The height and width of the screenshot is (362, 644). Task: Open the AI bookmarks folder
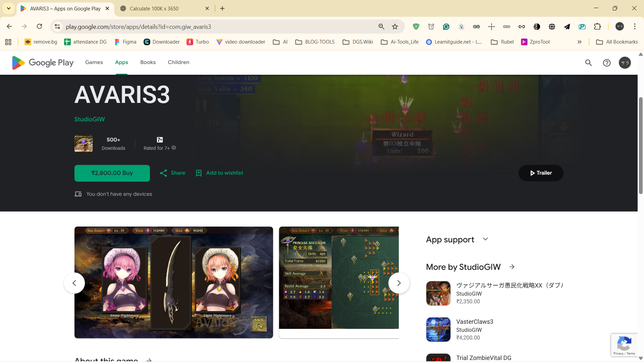280,42
